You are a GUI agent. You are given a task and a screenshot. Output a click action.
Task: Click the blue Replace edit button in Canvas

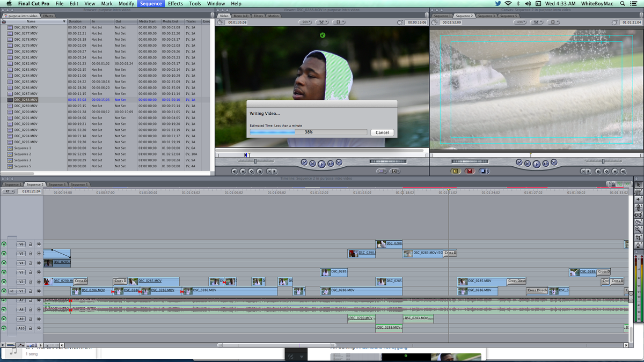pos(484,171)
